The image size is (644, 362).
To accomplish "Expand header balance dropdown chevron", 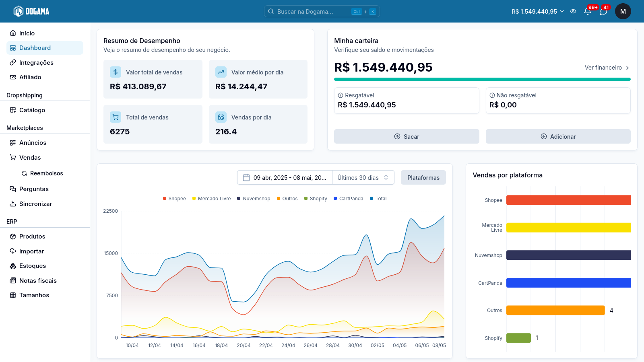I will (x=562, y=11).
